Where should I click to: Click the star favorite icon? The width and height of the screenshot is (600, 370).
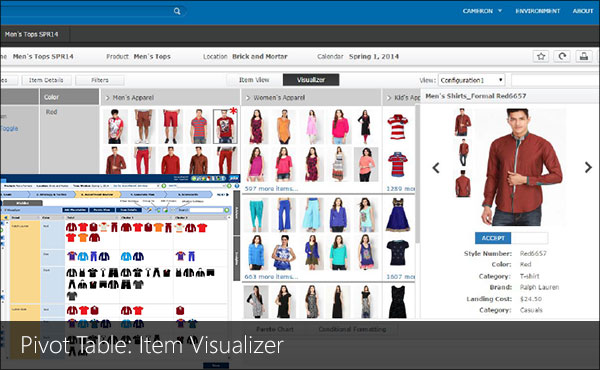(x=541, y=57)
